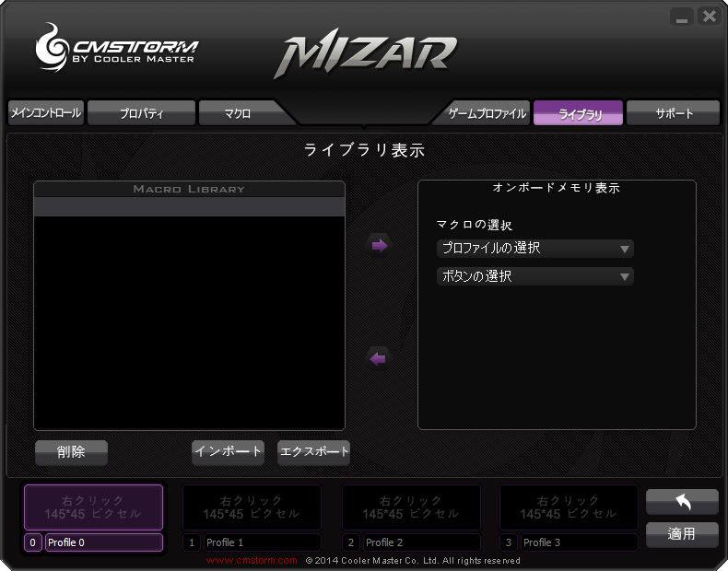Minimize the Mizar window
This screenshot has height=571, width=728.
coord(682,17)
